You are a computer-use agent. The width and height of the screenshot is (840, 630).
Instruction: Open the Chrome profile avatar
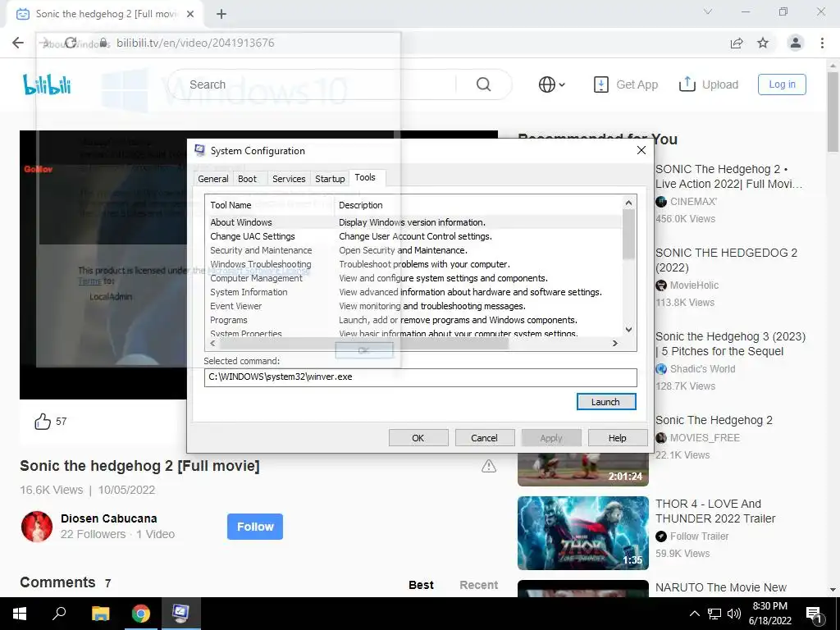pos(796,43)
